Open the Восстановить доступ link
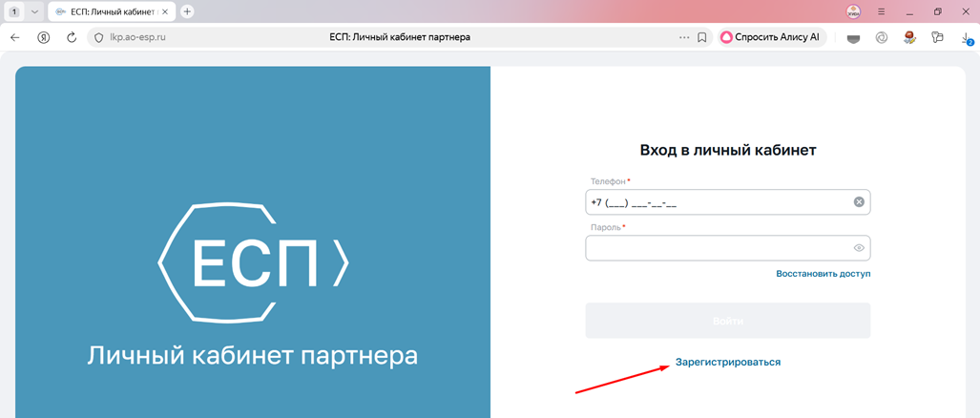 [x=824, y=274]
